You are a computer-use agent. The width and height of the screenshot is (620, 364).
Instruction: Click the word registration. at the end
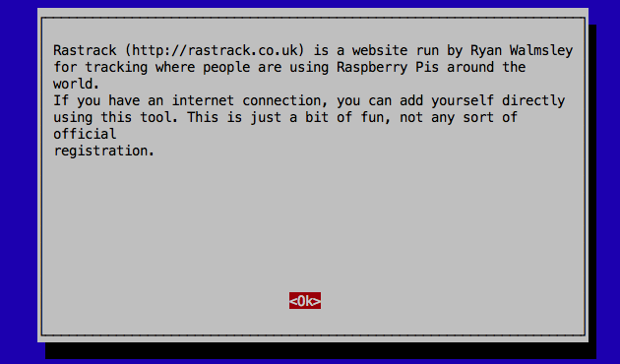click(103, 151)
